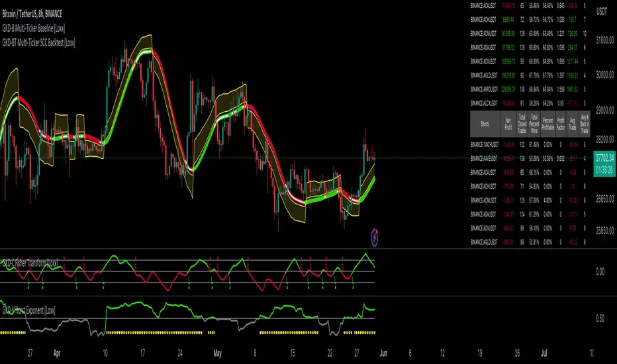Click the 0.632 profit factor value
617x364 pixels.
[x=561, y=159]
